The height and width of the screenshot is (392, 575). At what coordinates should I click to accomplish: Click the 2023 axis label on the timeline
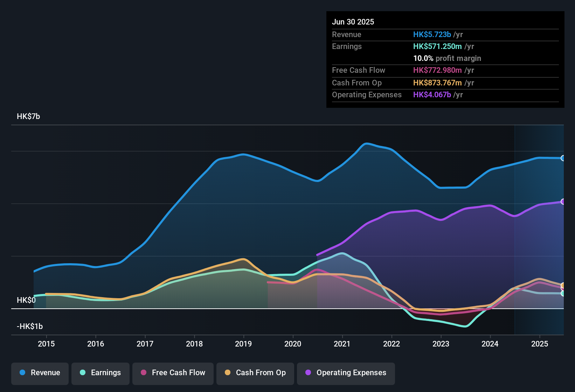point(441,344)
